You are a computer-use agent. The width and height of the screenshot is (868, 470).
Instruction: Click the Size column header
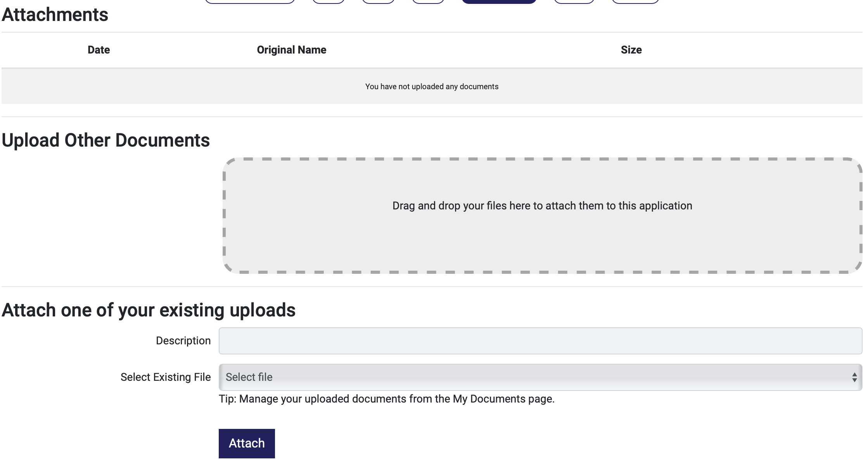click(x=631, y=50)
